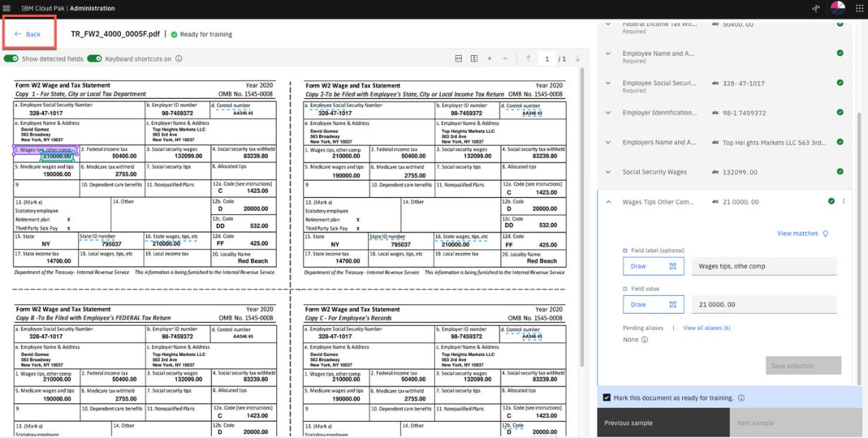Image resolution: width=868 pixels, height=438 pixels.
Task: Zoom in with the plus icon
Action: click(x=489, y=59)
